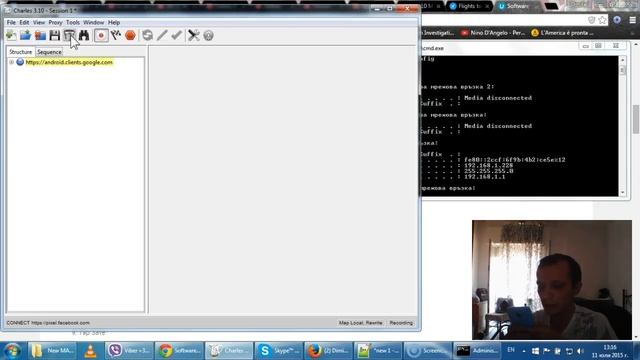
Task: Click the EN language indicator in tray
Action: click(x=511, y=350)
